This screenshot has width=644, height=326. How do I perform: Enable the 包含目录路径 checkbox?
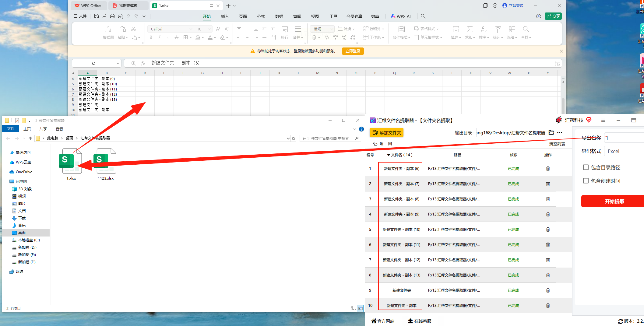(x=586, y=167)
